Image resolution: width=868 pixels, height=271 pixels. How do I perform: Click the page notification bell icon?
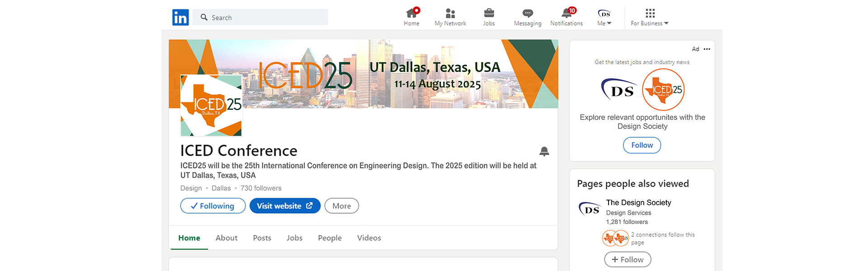[544, 151]
